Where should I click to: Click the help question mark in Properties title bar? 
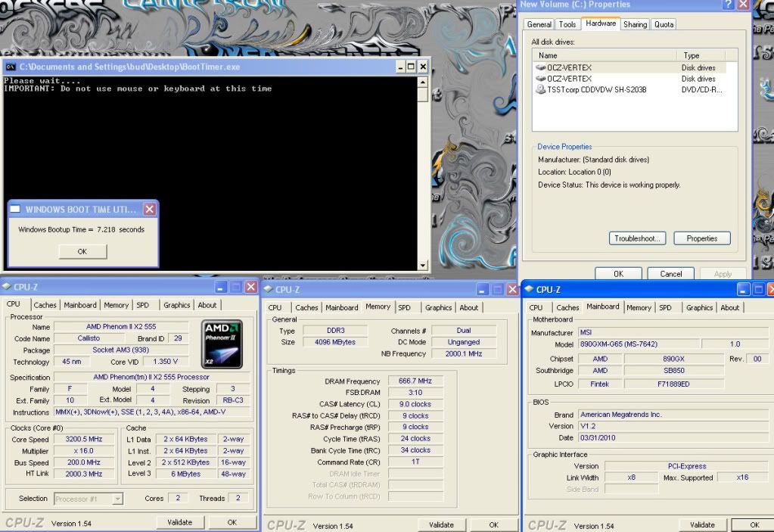tap(728, 5)
